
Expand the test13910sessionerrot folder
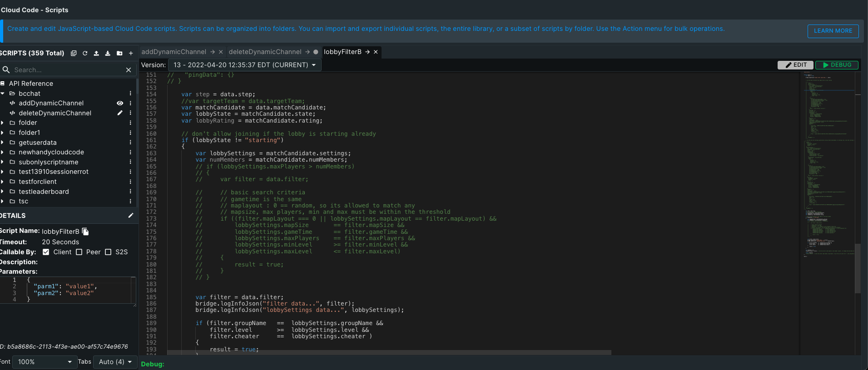(x=2, y=172)
